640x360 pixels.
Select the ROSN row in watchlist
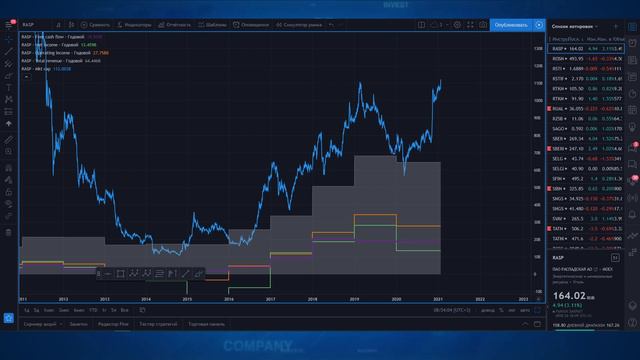coord(586,59)
